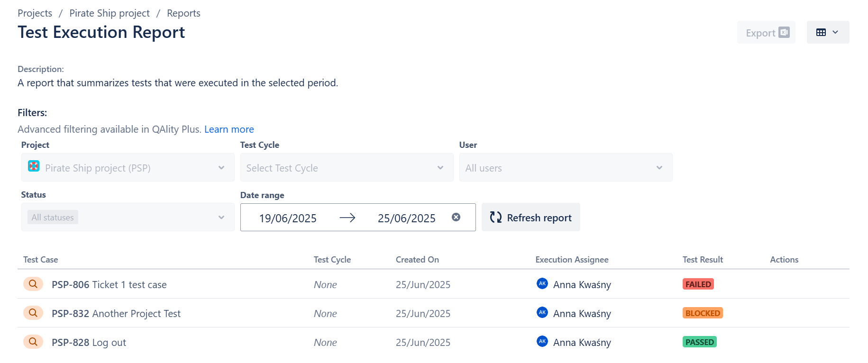Expand the Project dropdown
This screenshot has height=363, width=868.
pos(128,167)
